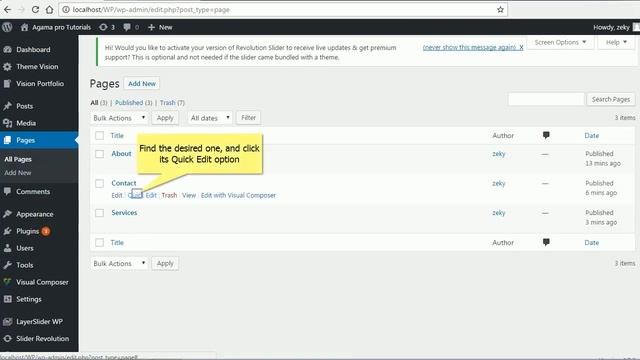This screenshot has height=360, width=640.
Task: Click Edit with Visual Composer for Contact
Action: 238,196
